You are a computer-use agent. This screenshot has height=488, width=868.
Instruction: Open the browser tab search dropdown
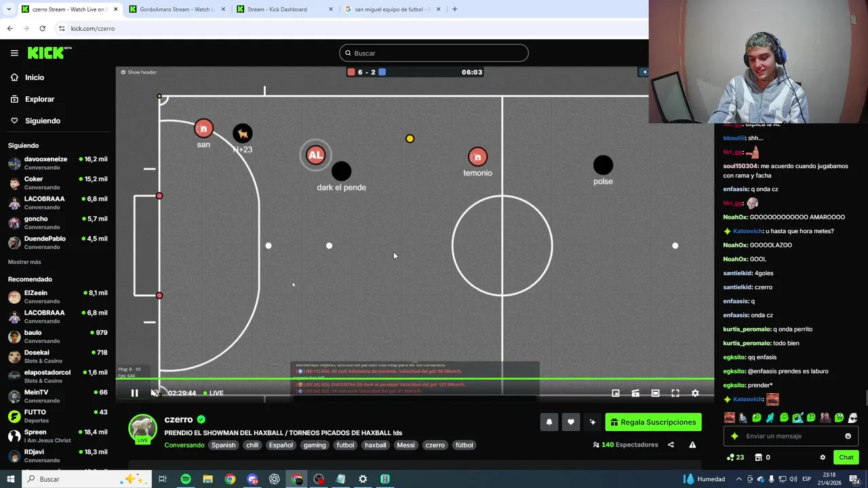(8, 9)
